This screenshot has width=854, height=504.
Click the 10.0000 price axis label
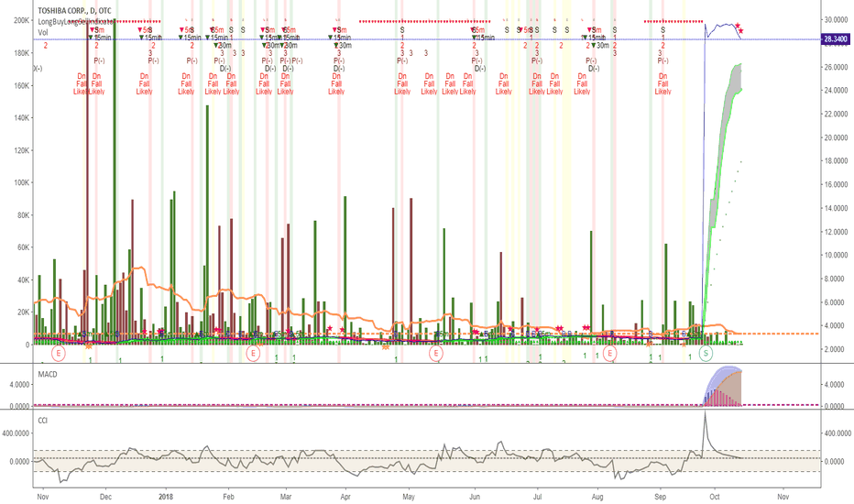pos(836,256)
